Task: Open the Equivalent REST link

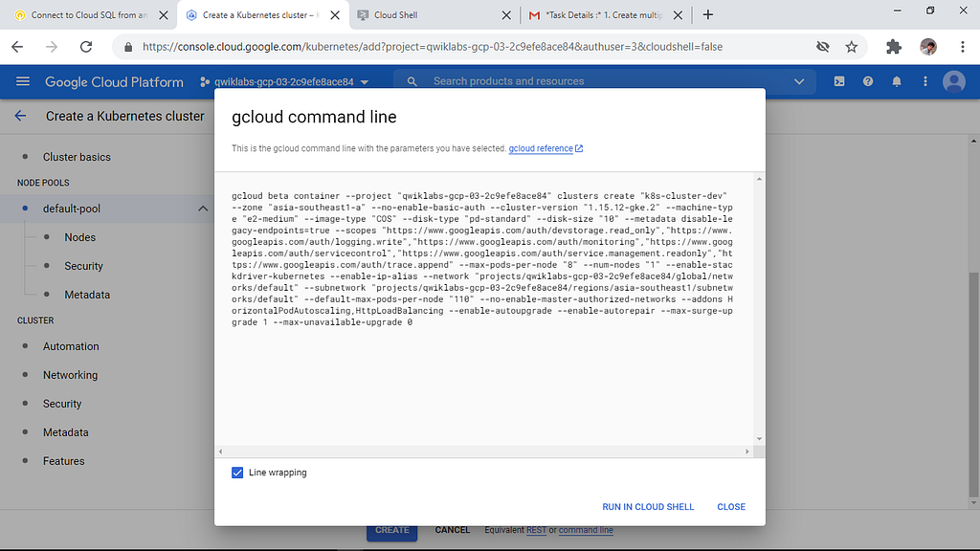Action: pyautogui.click(x=536, y=530)
